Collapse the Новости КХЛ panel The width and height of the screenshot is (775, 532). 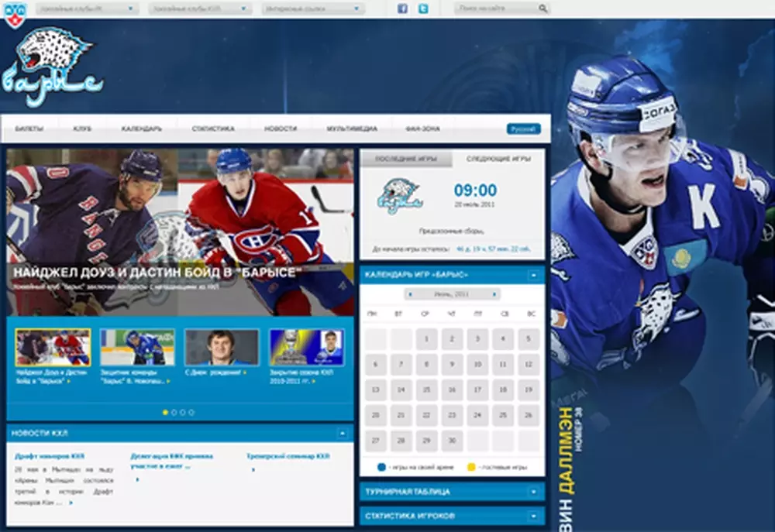point(342,433)
